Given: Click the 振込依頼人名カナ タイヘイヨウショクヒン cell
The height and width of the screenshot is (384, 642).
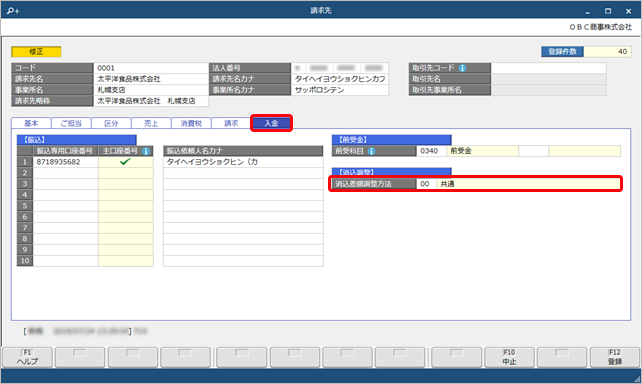Looking at the screenshot, I should tap(243, 162).
